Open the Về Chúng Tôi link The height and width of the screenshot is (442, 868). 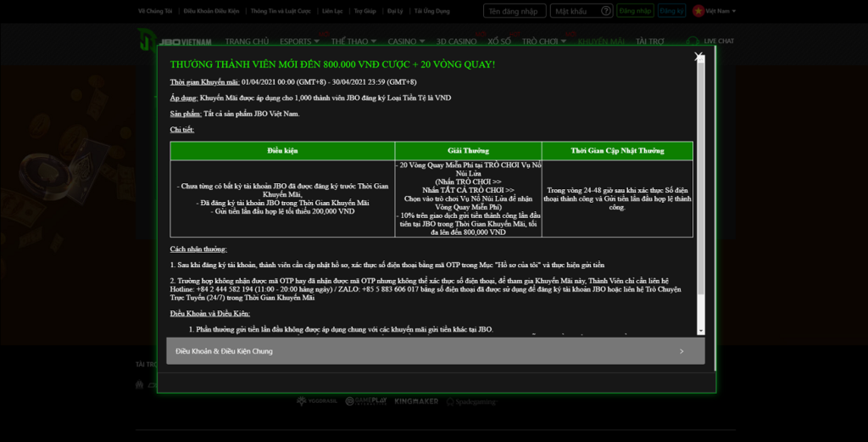[153, 11]
